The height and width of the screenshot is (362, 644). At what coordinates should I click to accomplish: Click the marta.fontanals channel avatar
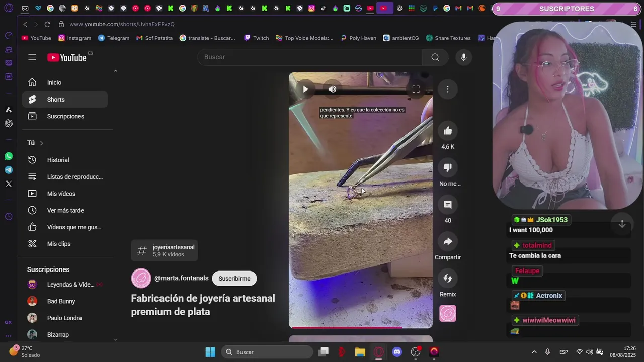[x=141, y=279]
